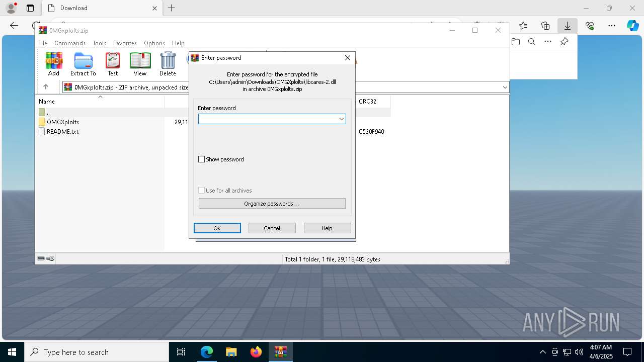Go up one folder level with the arrow
This screenshot has width=644, height=362.
click(45, 87)
